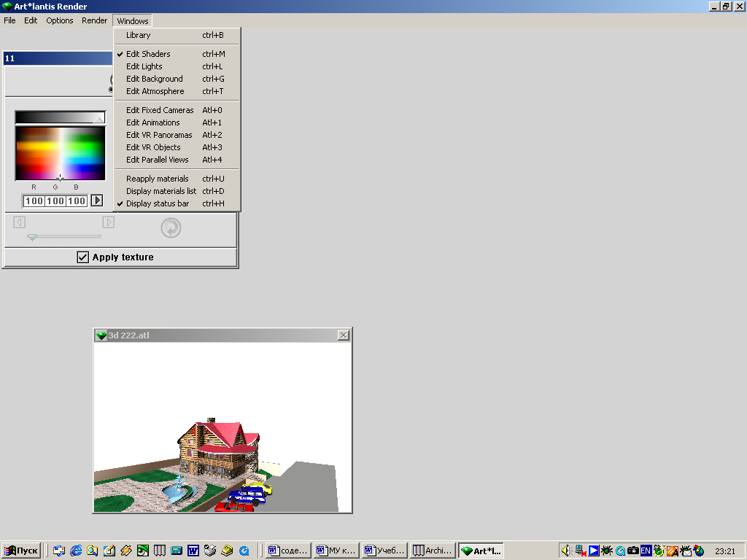
Task: Click the next texture right arrow
Action: click(109, 222)
